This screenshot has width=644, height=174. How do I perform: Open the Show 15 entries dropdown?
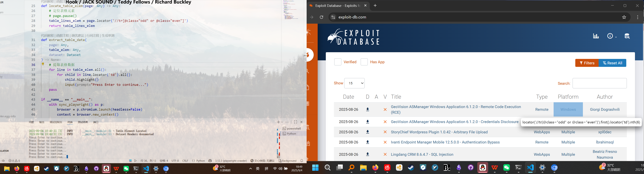(x=354, y=83)
